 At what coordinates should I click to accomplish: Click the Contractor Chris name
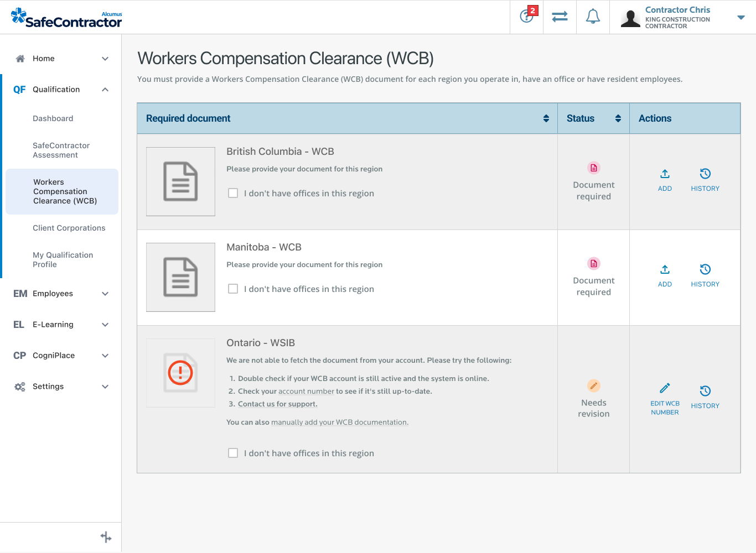[677, 10]
